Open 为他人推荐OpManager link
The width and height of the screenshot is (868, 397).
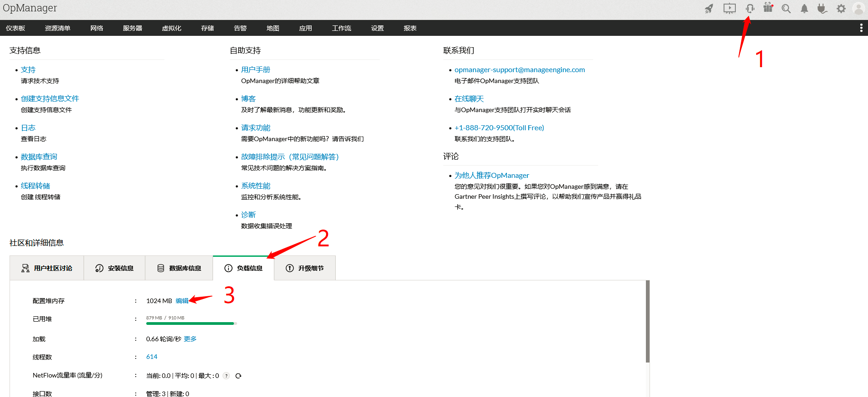[492, 176]
